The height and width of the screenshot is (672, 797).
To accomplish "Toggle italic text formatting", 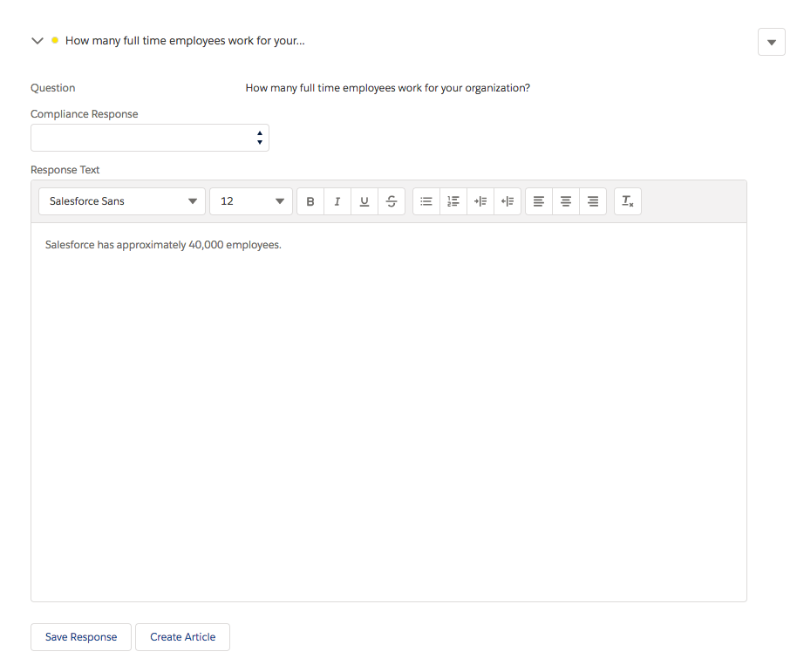I will point(337,201).
